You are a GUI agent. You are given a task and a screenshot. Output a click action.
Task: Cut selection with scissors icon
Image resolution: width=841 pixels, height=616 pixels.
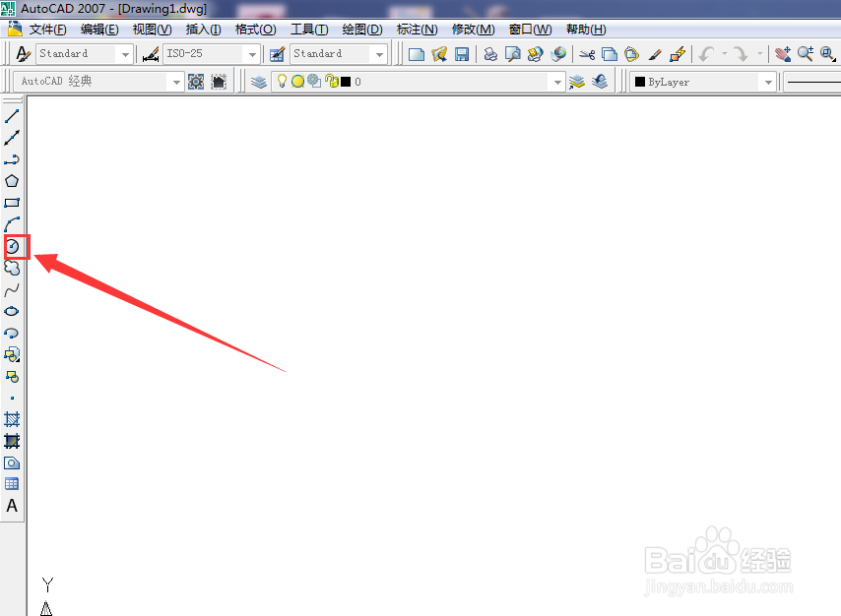587,53
